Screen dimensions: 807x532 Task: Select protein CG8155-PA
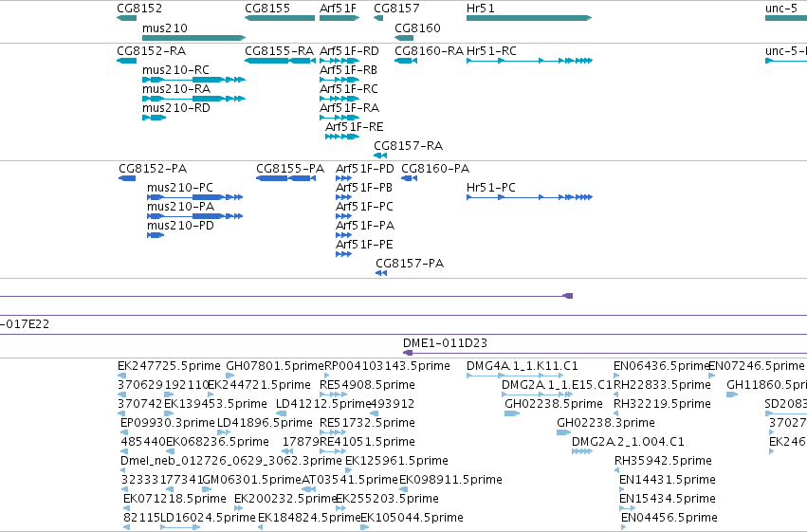point(290,169)
